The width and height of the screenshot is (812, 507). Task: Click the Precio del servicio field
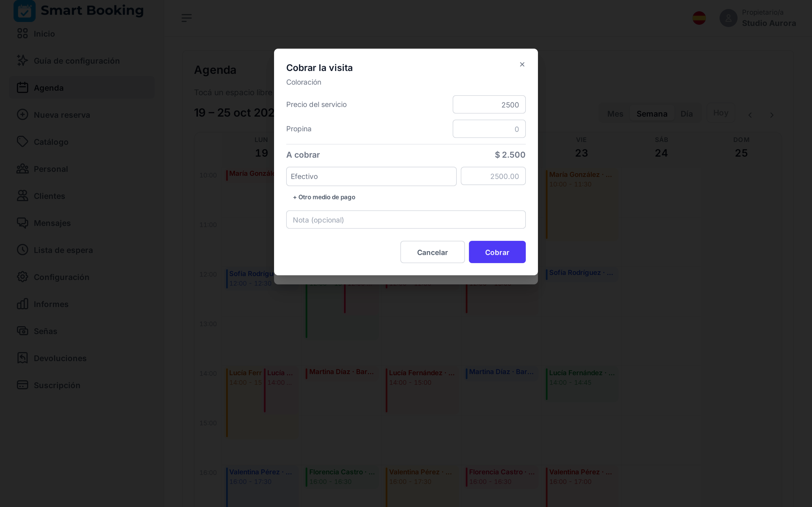[489, 104]
